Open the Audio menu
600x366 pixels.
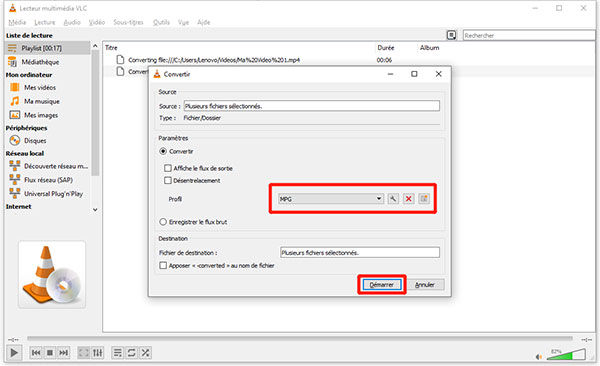pos(72,22)
